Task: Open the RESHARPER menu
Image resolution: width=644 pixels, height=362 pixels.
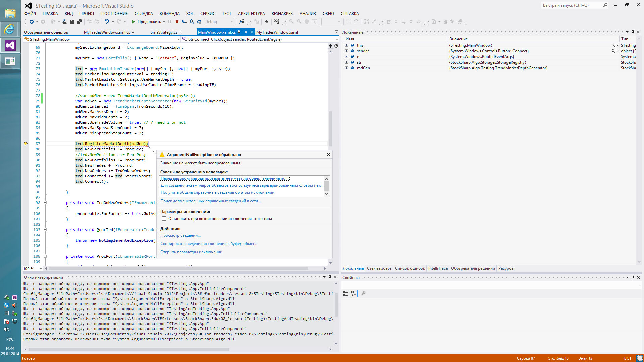Action: click(282, 14)
